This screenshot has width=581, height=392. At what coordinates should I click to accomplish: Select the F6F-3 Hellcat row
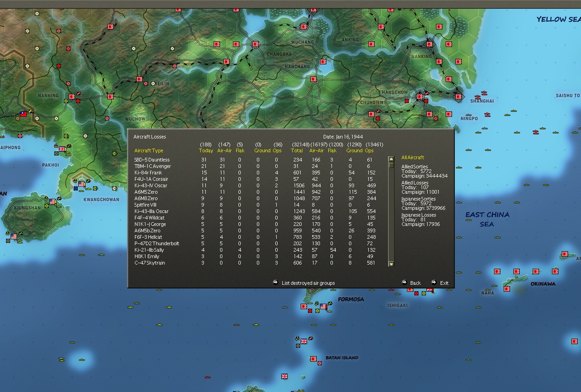[256, 237]
